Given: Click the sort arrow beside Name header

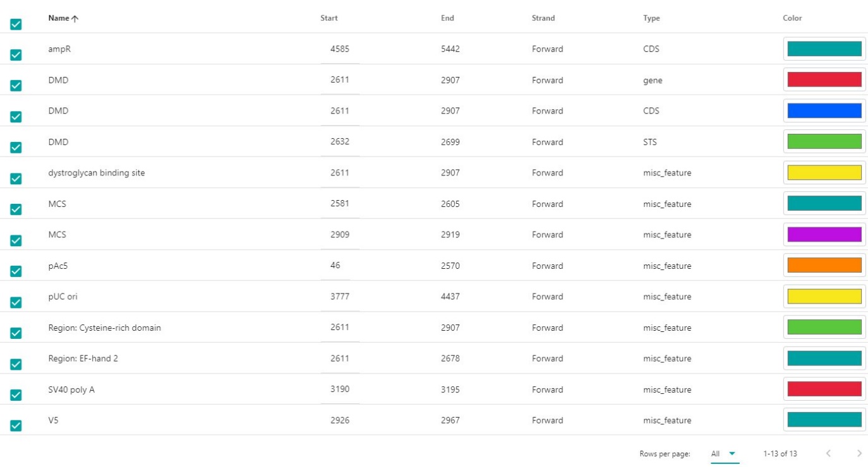Looking at the screenshot, I should tap(75, 19).
